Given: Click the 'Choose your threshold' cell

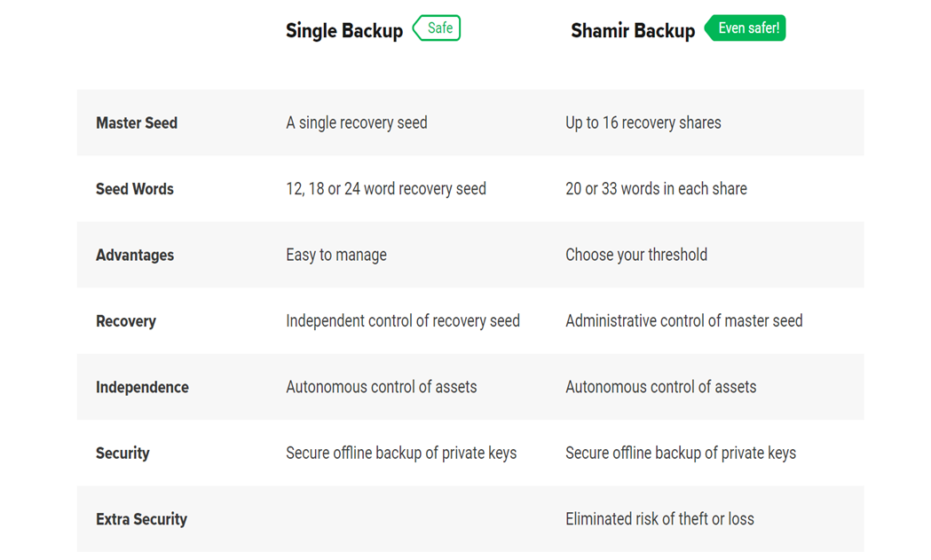Looking at the screenshot, I should (636, 256).
